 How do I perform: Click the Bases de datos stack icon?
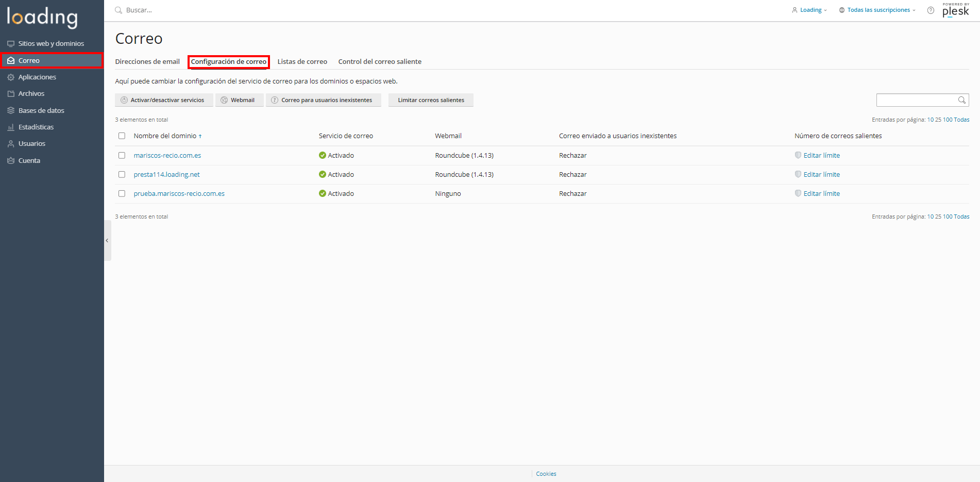10,110
